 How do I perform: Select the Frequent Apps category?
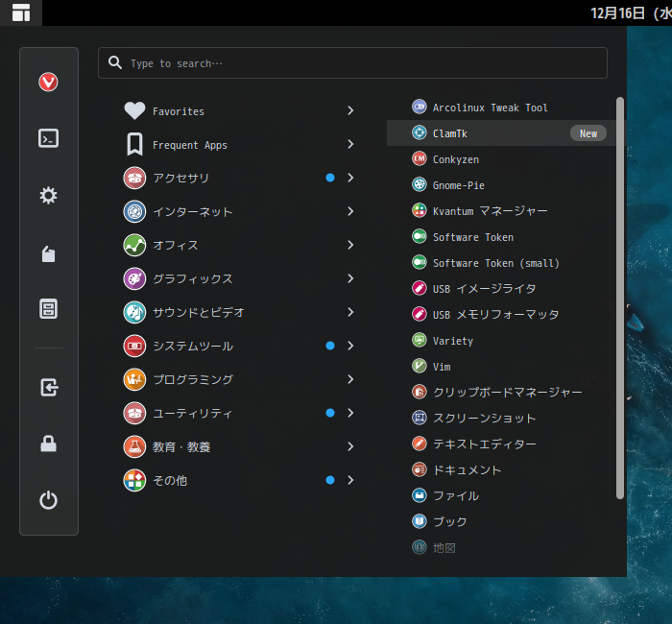point(239,144)
